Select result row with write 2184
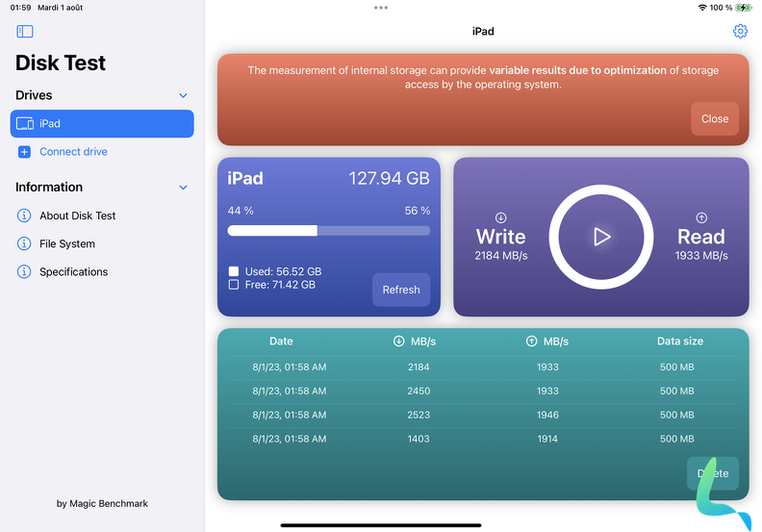The image size is (762, 532). (483, 367)
